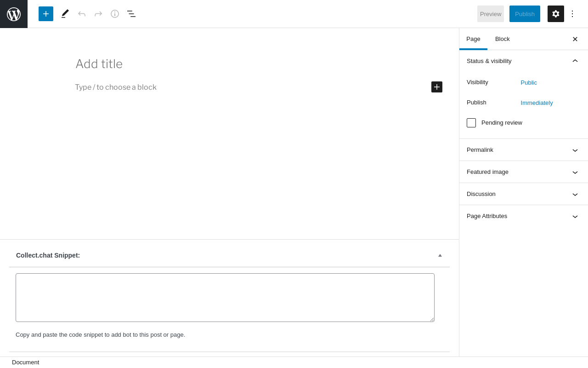This screenshot has width=588, height=368.
Task: Open the Details info icon
Action: 115,14
